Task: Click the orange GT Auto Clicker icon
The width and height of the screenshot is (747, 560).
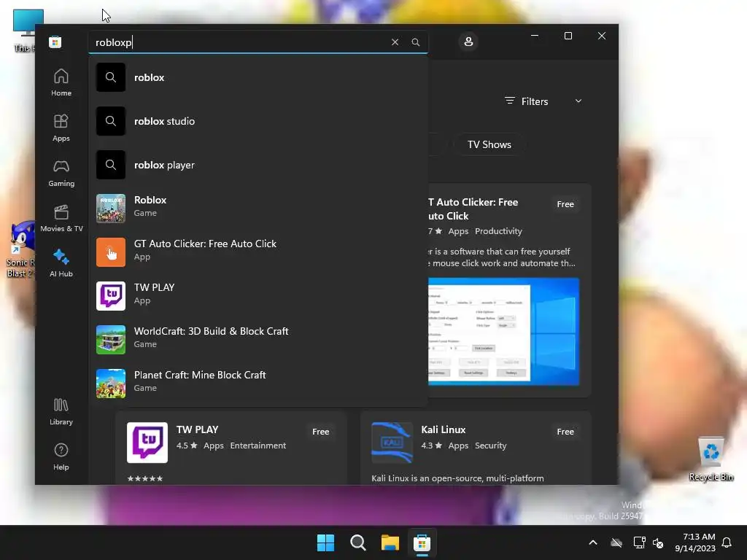Action: [111, 252]
